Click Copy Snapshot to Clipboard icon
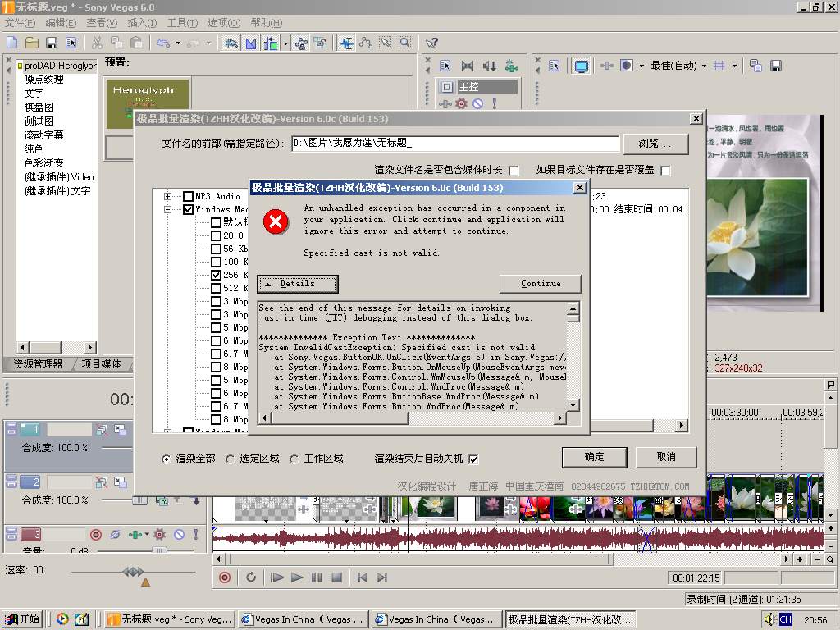 756,66
